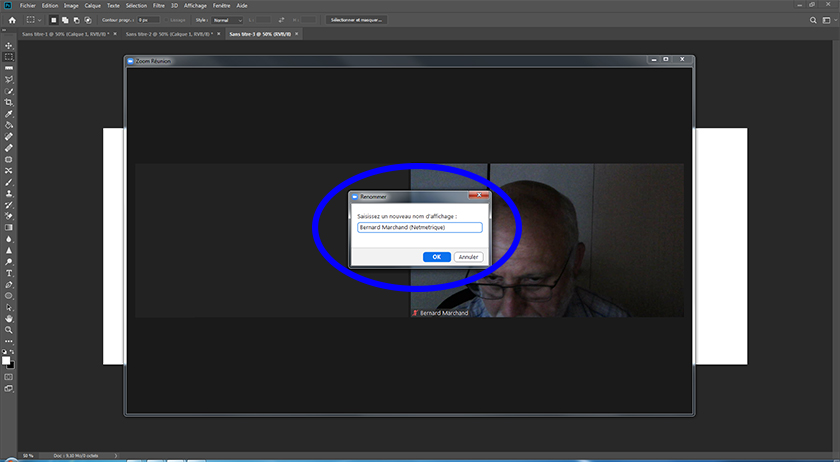
Task: Swap foreground and background colors
Action: point(12,352)
